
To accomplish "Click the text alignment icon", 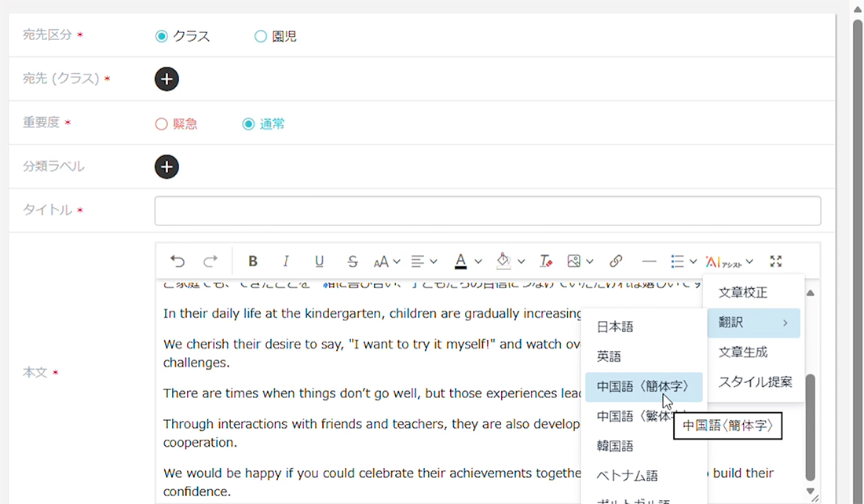I will click(x=418, y=261).
